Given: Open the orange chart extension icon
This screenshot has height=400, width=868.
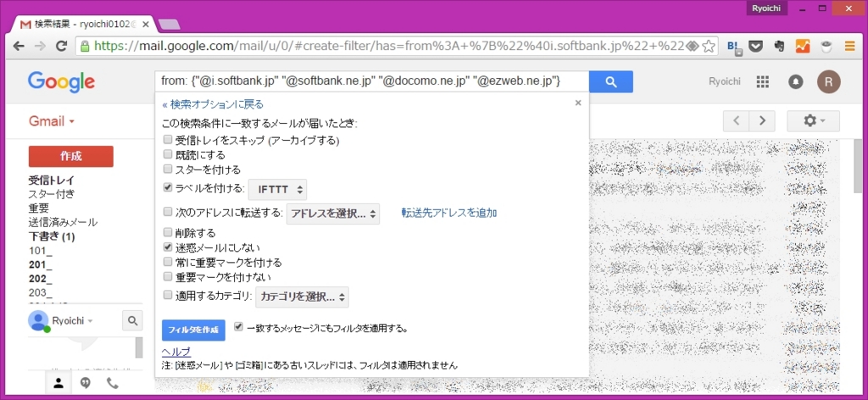Looking at the screenshot, I should pos(803,47).
